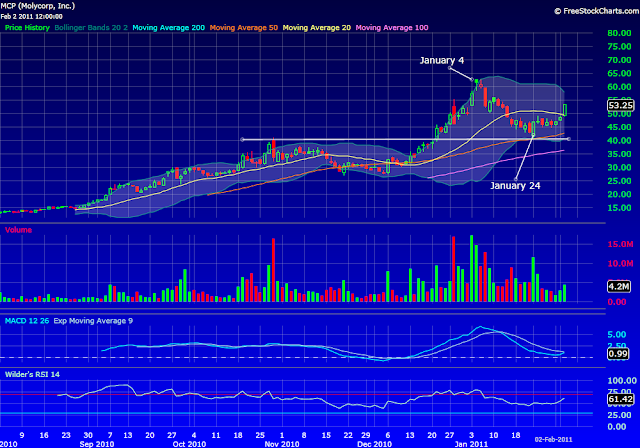
Task: Click the Oct 2010 month label
Action: 189,444
